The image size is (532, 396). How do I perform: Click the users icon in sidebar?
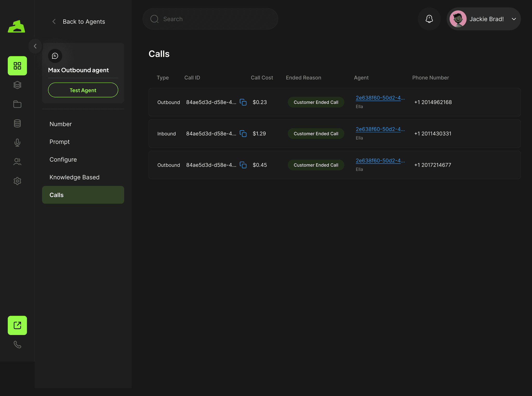coord(17,162)
